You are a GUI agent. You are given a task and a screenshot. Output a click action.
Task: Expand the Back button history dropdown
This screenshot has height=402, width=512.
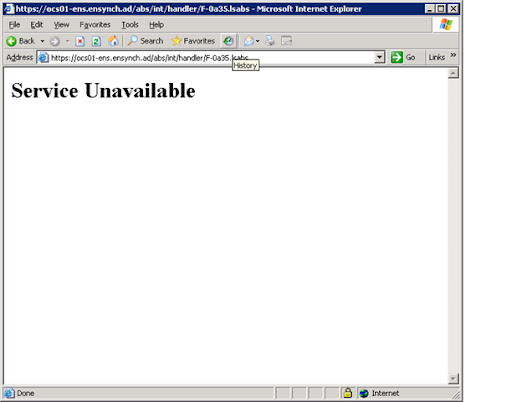pos(42,41)
